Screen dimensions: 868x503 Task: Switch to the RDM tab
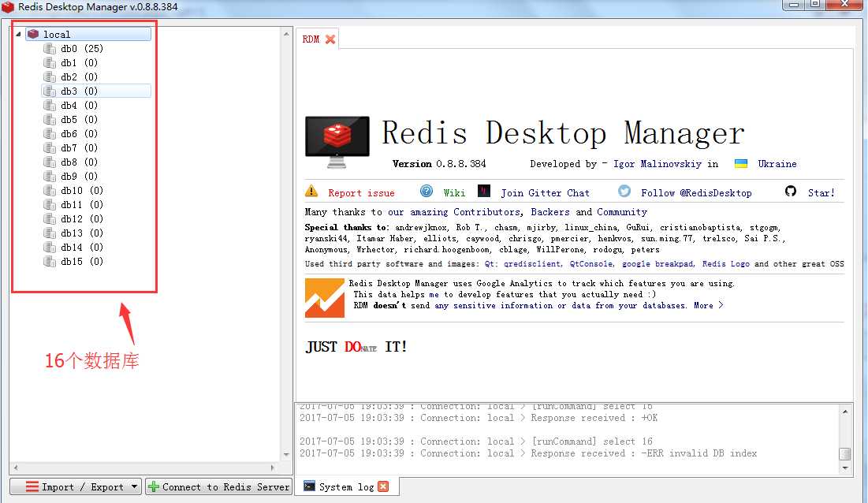pos(311,39)
